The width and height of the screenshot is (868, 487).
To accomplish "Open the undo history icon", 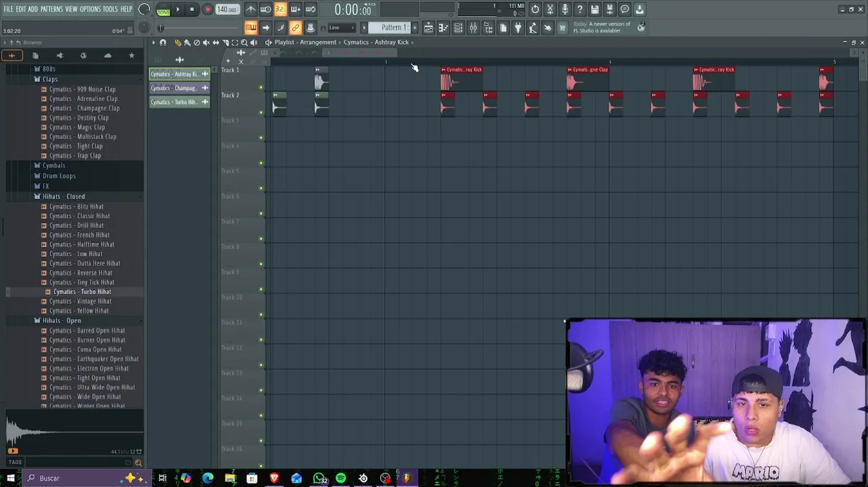I will pyautogui.click(x=535, y=9).
